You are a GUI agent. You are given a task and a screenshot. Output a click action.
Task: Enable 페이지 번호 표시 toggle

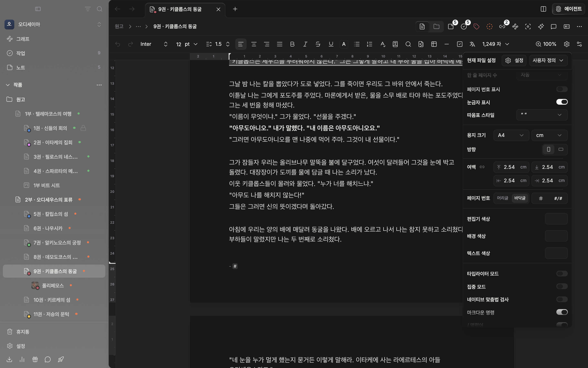coord(562,89)
